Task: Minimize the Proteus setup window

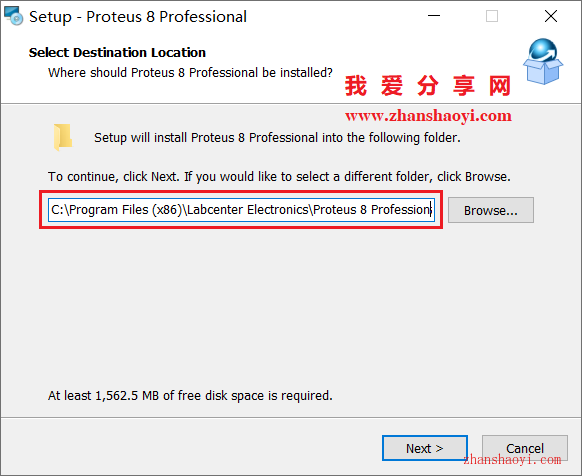Action: (x=434, y=16)
